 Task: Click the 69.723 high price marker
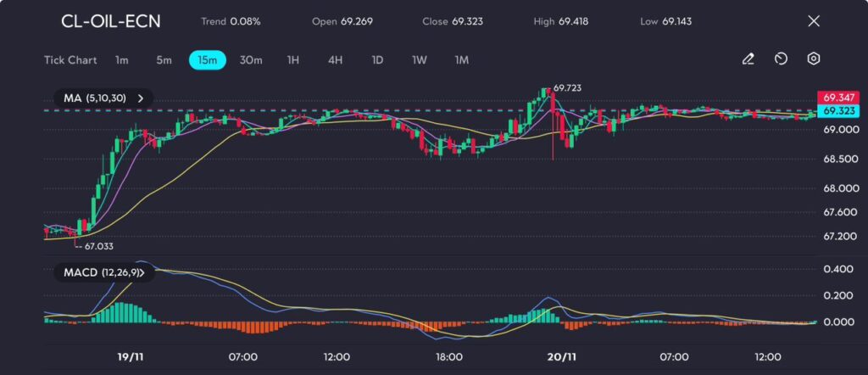[568, 87]
